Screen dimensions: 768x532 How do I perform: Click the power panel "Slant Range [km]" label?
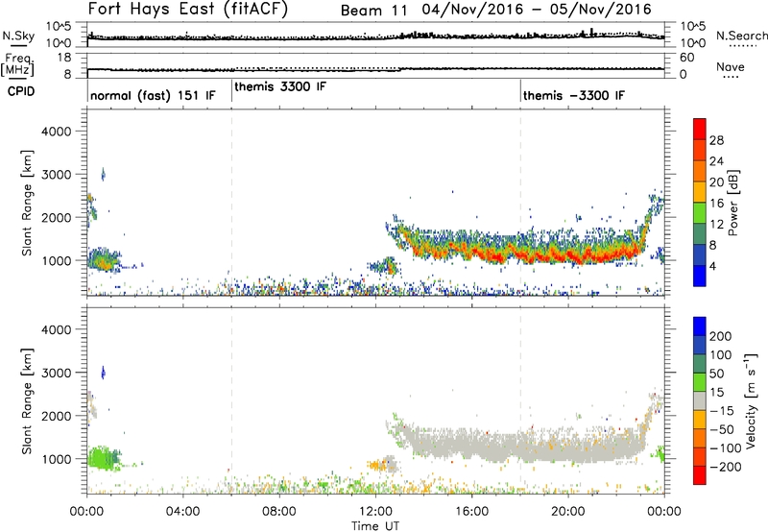coord(27,203)
